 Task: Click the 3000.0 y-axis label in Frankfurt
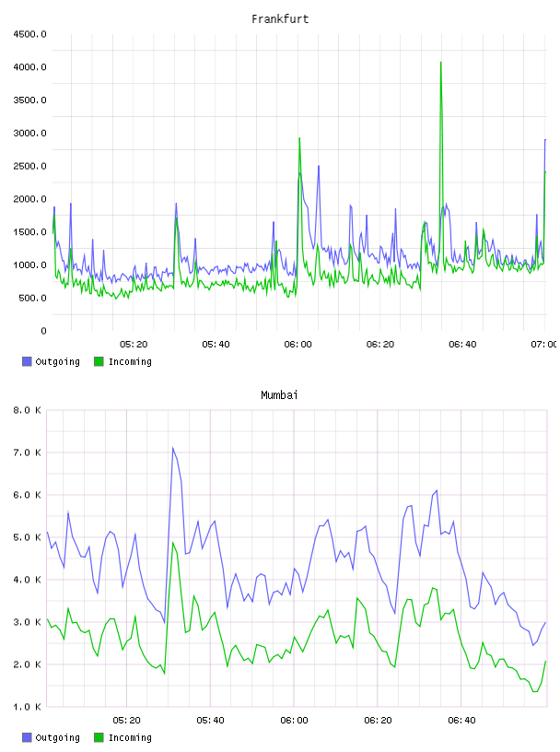[29, 134]
